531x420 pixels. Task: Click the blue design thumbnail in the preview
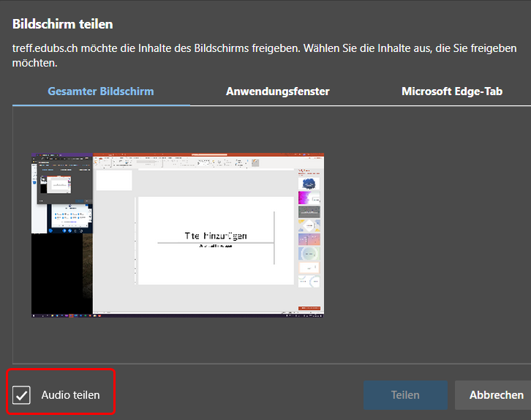coord(309,183)
